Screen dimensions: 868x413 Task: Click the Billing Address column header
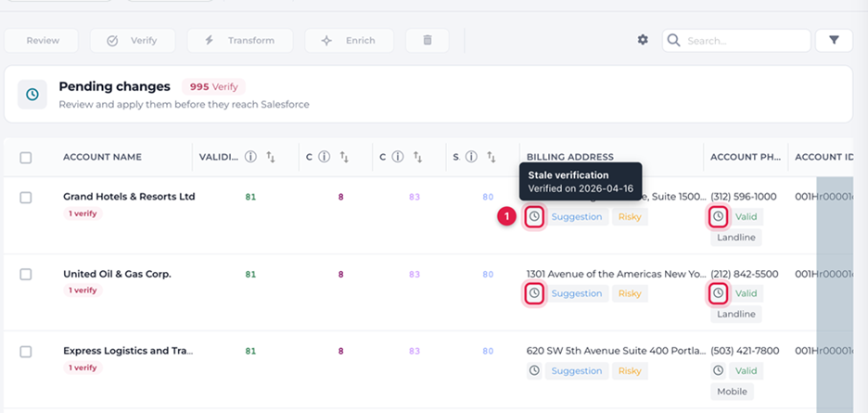[x=570, y=158]
